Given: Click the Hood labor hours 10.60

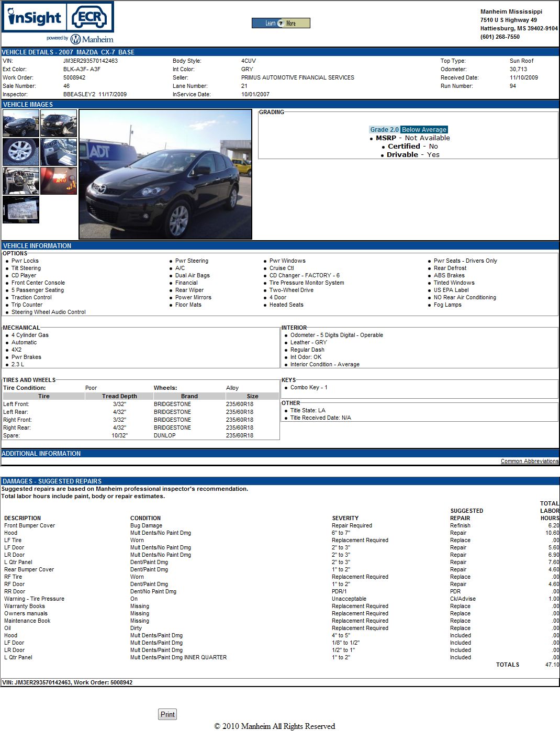Looking at the screenshot, I should [x=552, y=533].
